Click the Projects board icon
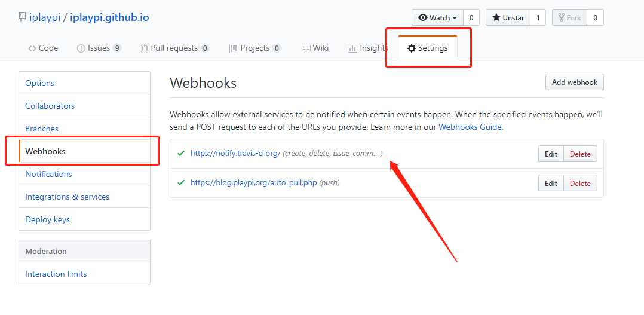The height and width of the screenshot is (315, 644). 234,48
